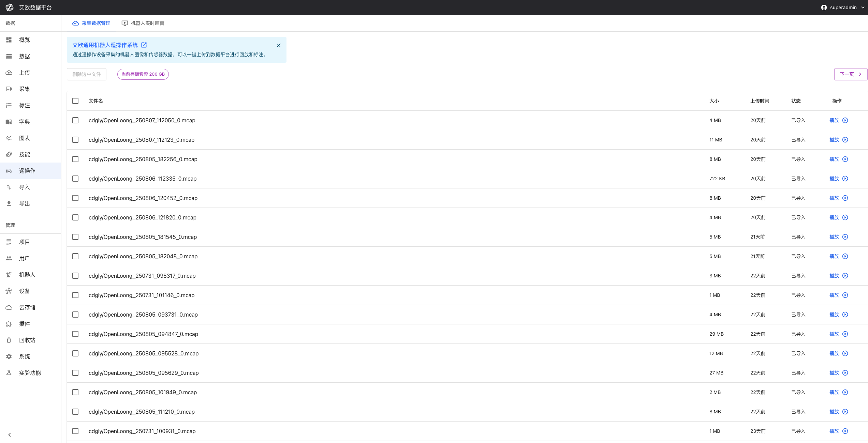The width and height of the screenshot is (868, 443).
Task: Click the 设备 hub icon
Action: pos(9,291)
